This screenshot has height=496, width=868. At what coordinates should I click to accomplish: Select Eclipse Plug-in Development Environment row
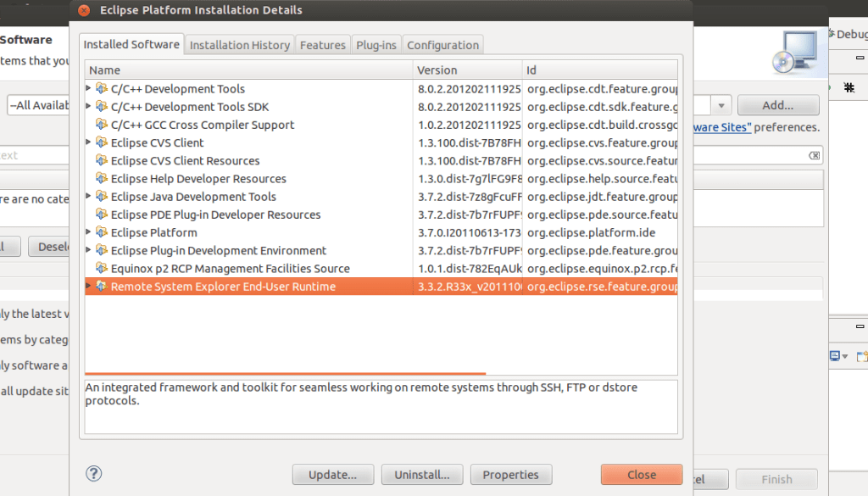[218, 251]
